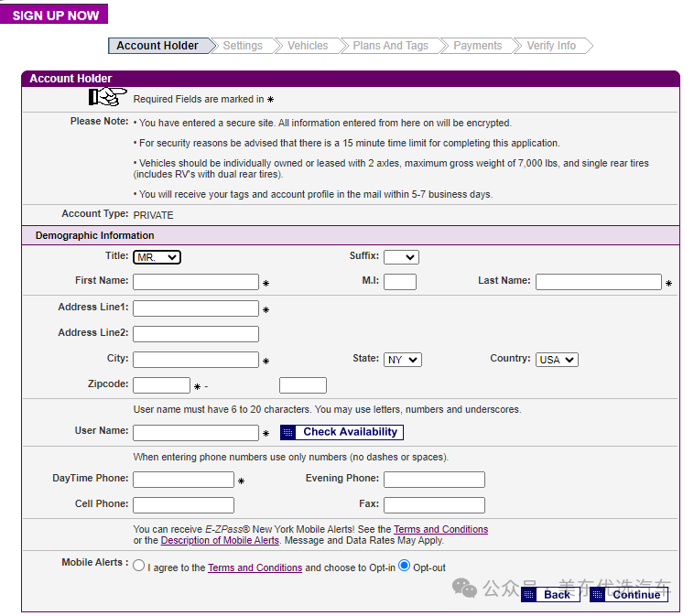Focus the User Name field
This screenshot has height=616, width=694.
196,433
